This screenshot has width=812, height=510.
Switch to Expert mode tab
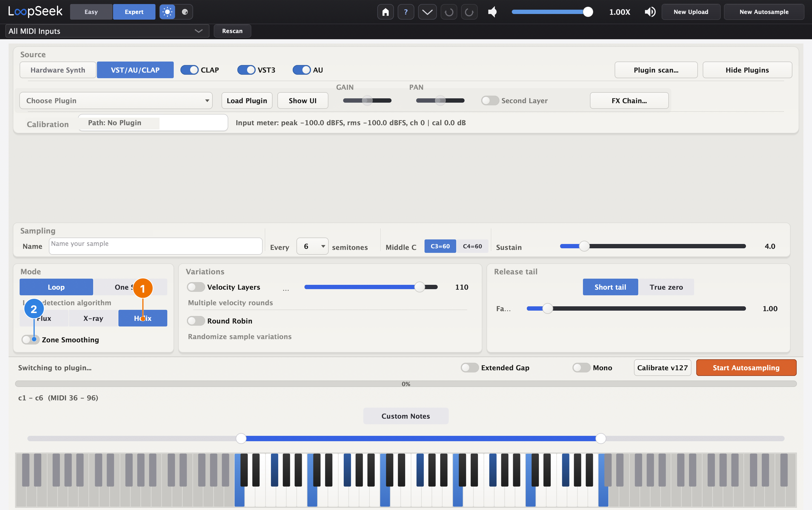tap(134, 12)
